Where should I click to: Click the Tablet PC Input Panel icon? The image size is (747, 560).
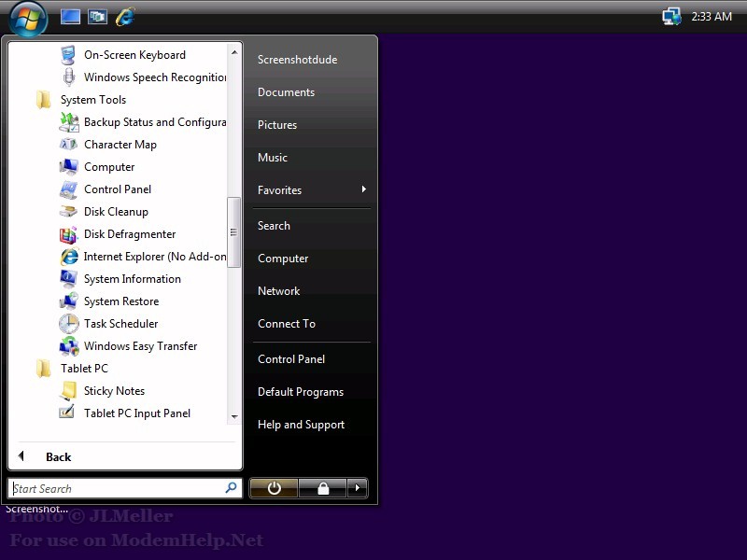[x=67, y=413]
